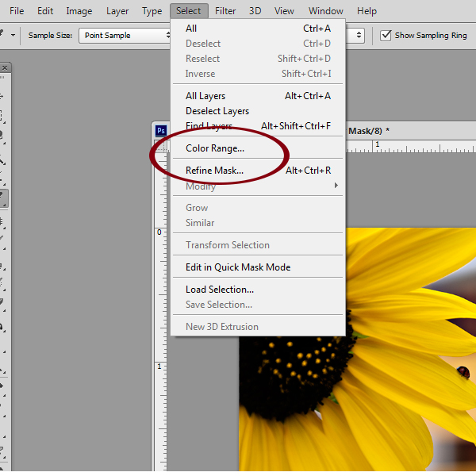Viewport: 476px width, 476px height.
Task: Choose Deselect Layers
Action: click(x=258, y=111)
